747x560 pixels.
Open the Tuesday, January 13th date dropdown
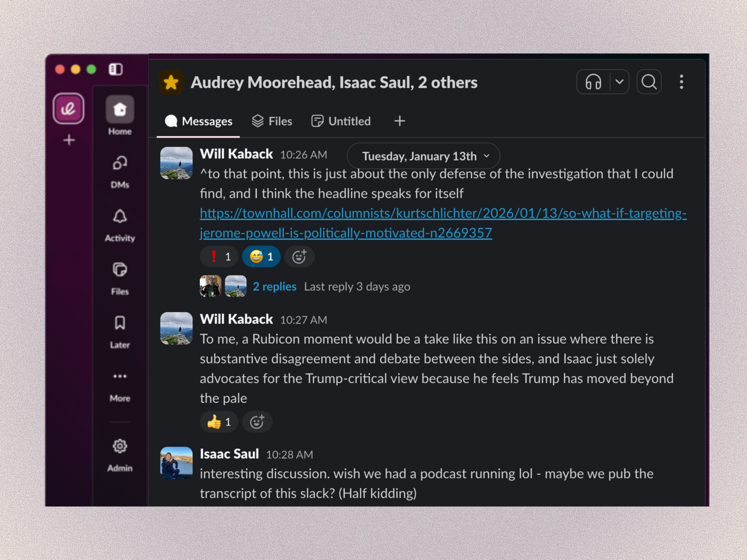tap(423, 156)
